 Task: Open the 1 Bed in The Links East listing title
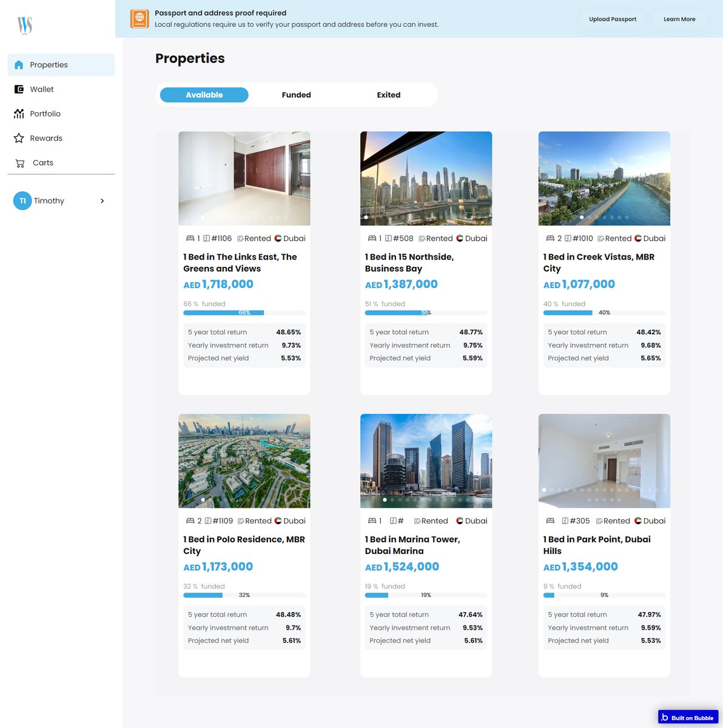tap(240, 263)
